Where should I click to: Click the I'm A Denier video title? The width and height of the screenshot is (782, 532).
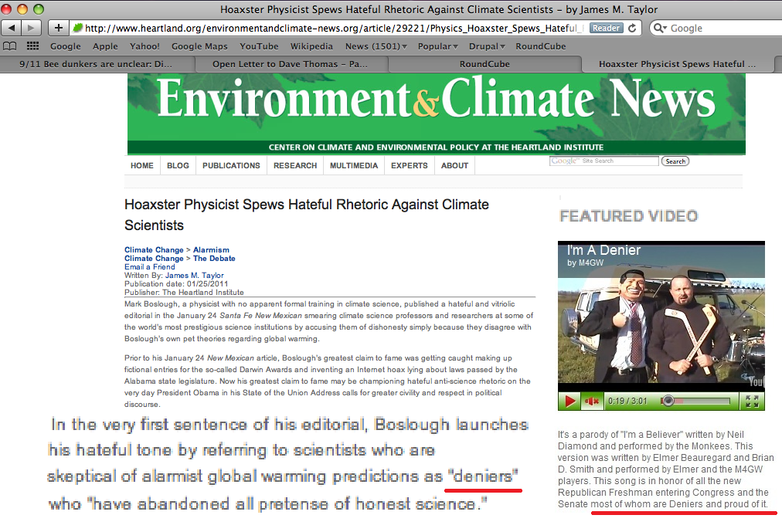click(x=603, y=250)
